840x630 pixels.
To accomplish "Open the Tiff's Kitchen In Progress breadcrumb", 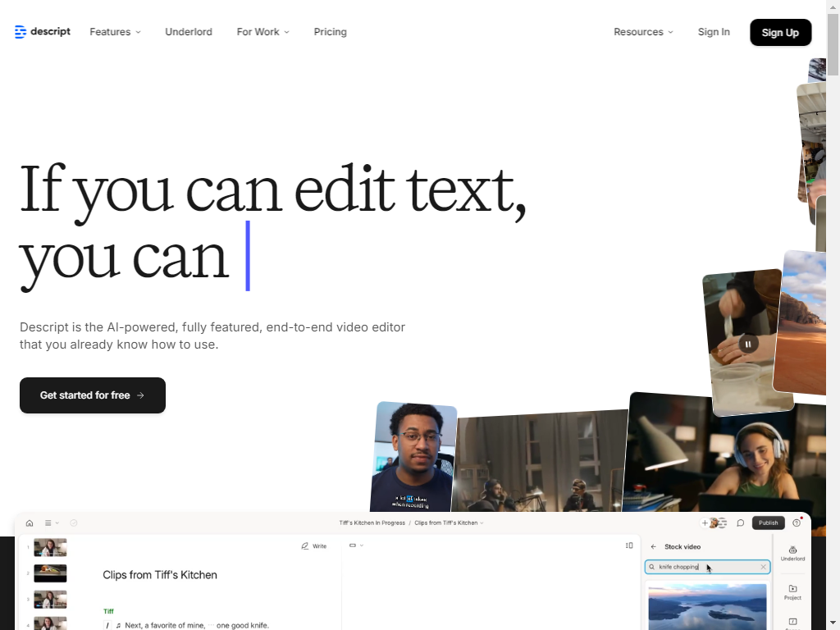I will point(372,523).
